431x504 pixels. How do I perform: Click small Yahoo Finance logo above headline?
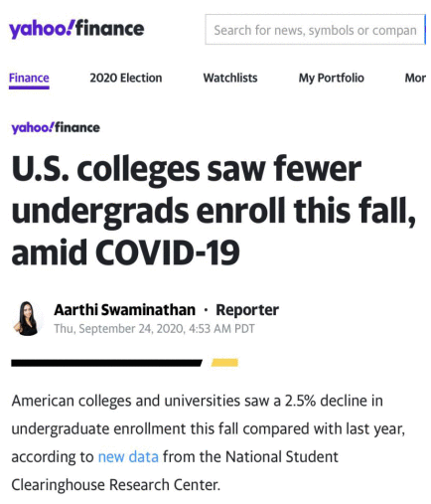point(56,127)
